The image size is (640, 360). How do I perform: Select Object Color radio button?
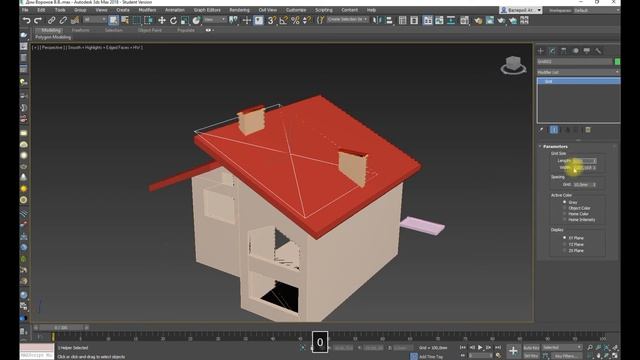coord(565,208)
